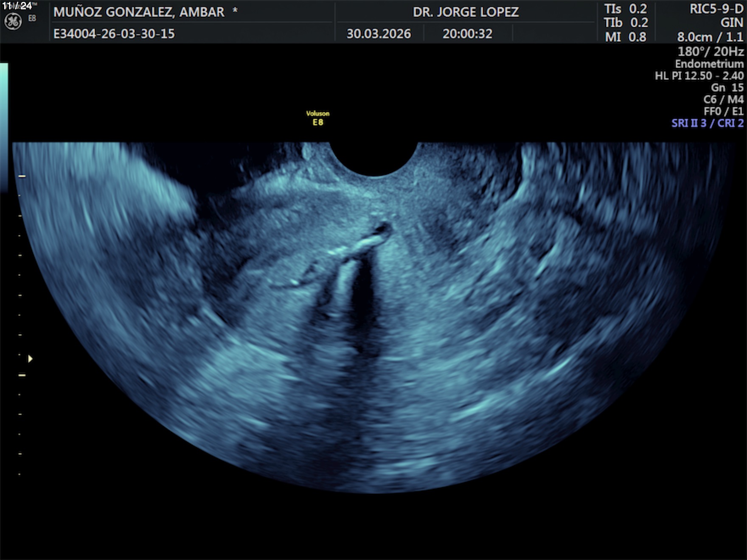Screen dimensions: 747x560
Task: Select the RIC5-9-D probe label
Action: [x=716, y=9]
